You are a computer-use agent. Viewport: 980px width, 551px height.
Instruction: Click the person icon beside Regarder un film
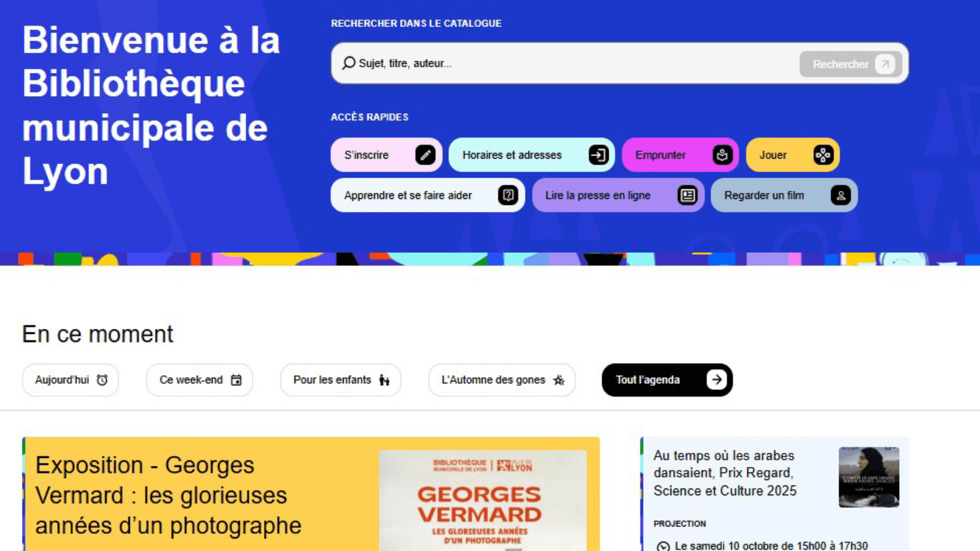(841, 195)
